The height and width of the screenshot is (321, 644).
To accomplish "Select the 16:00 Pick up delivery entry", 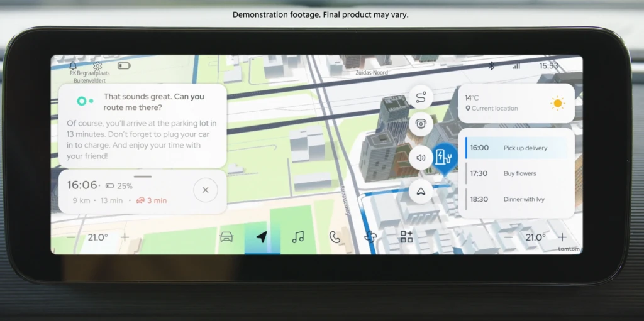I will (516, 148).
